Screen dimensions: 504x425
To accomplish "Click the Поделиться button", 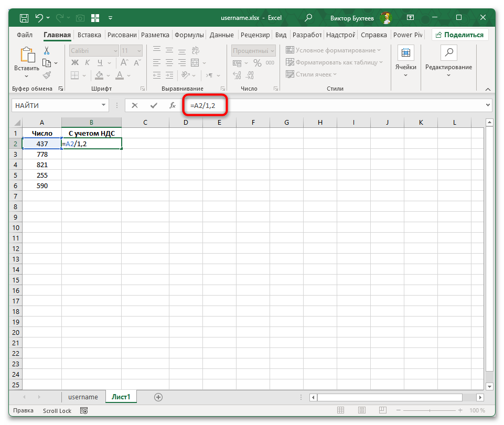I will 460,35.
